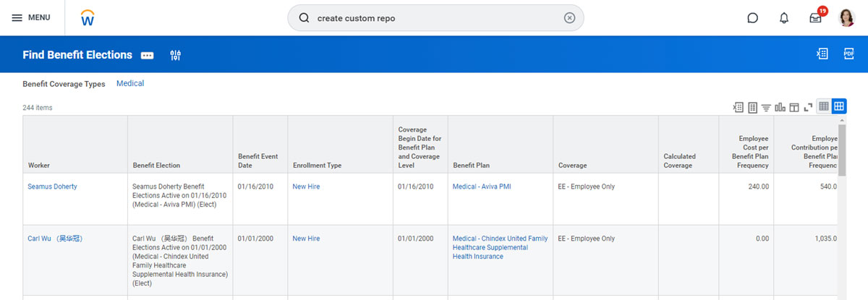Viewport: 868px width, 300px height.
Task: Open Employee Cost per Benefit Plan header
Action: pyautogui.click(x=746, y=144)
